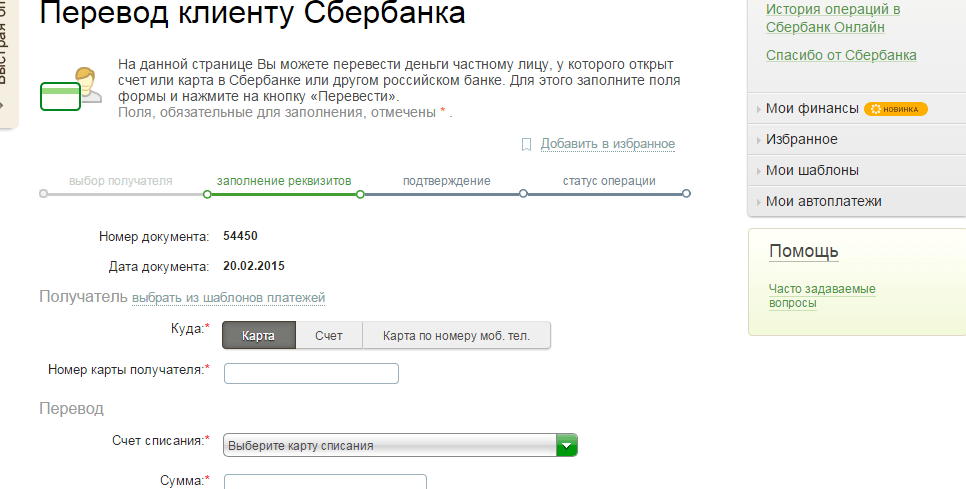The image size is (966, 489).
Task: Expand the Мои финансы section
Action: tap(812, 108)
